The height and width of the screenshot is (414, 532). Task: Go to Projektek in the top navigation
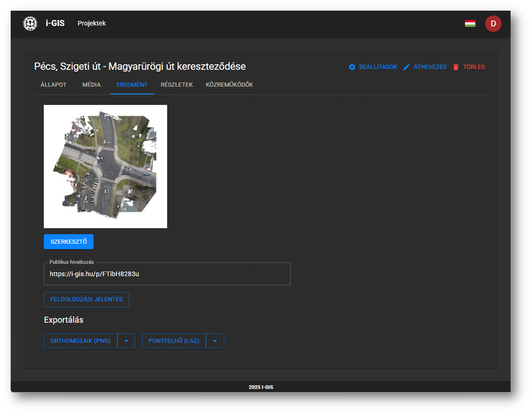pos(92,23)
